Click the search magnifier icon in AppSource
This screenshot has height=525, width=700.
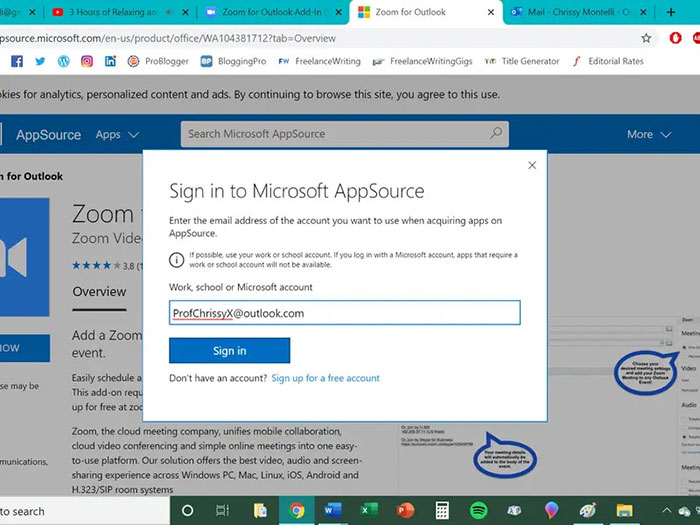[x=496, y=133]
